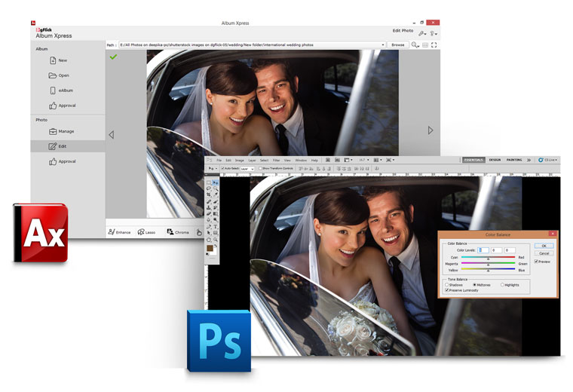Toggle the Preview checkbox in Color Balance
The width and height of the screenshot is (573, 392).
[536, 262]
